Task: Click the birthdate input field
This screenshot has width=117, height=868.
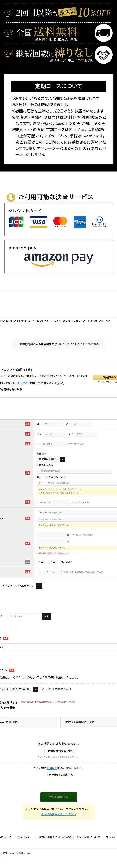Action: point(49,572)
